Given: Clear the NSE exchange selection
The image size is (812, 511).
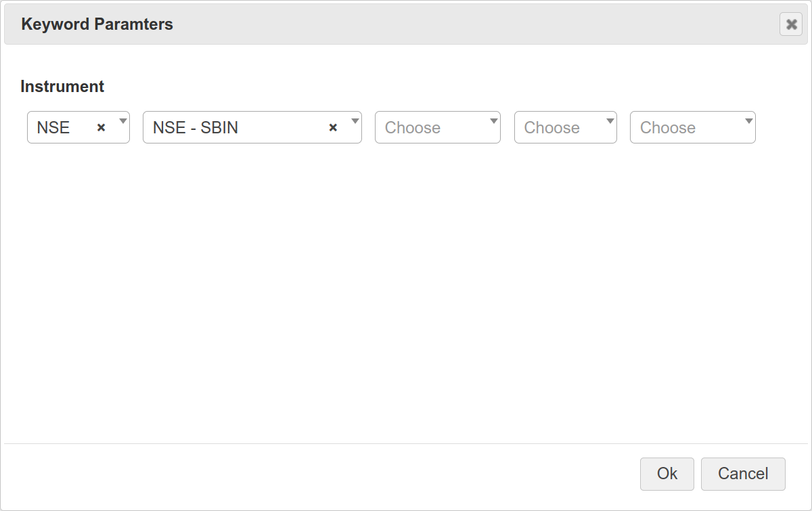Looking at the screenshot, I should [x=101, y=127].
